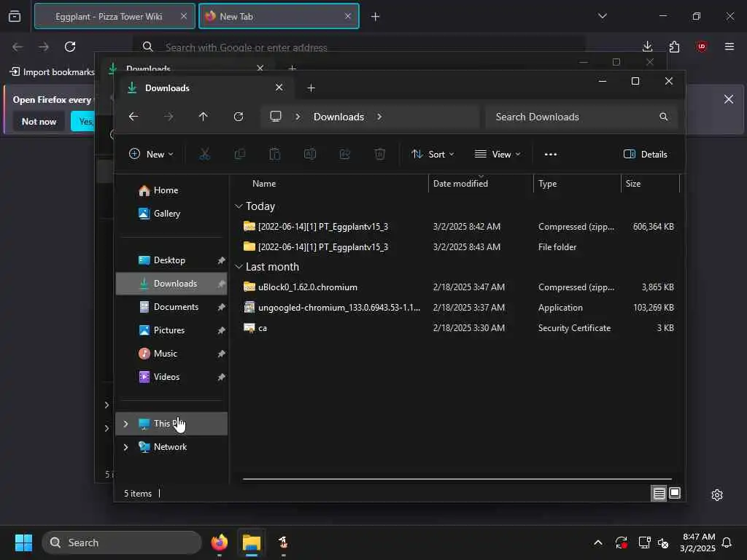The width and height of the screenshot is (747, 560).
Task: Collapse the Today group
Action: 239,206
